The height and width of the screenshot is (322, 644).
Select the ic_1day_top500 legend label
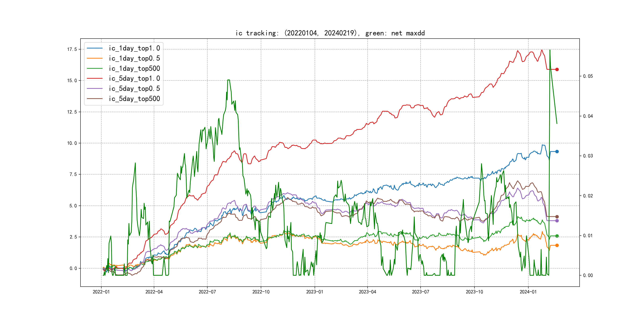(x=134, y=69)
